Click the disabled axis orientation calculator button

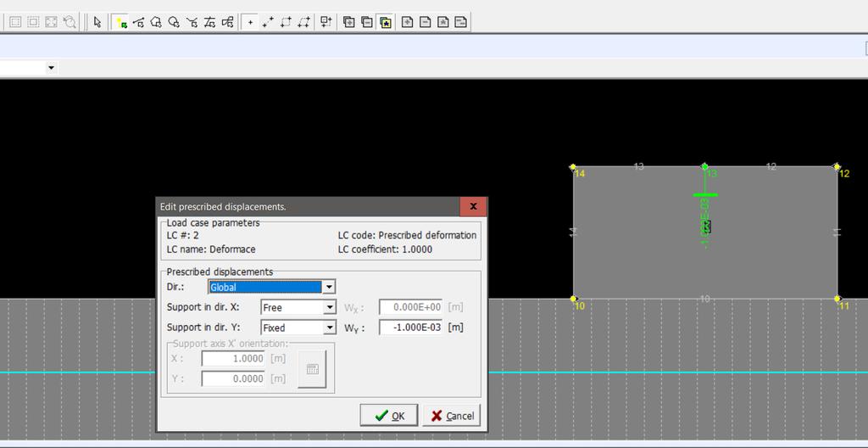[x=312, y=369]
